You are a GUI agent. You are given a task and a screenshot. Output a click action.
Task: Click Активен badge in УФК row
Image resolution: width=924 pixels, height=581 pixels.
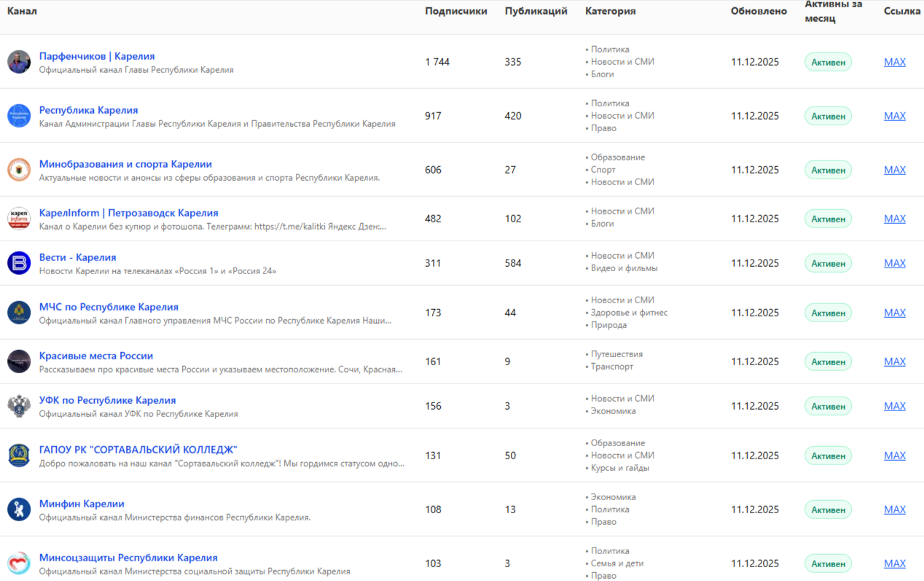[x=828, y=406]
